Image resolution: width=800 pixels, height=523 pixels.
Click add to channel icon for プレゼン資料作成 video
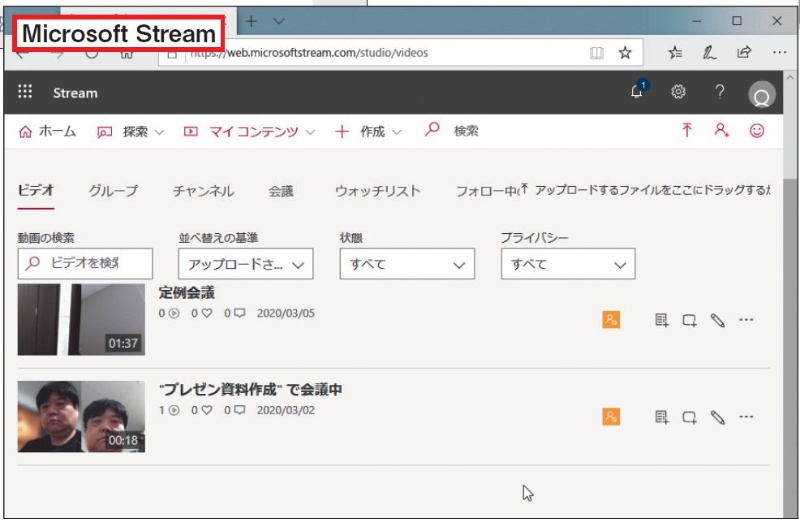pyautogui.click(x=689, y=417)
